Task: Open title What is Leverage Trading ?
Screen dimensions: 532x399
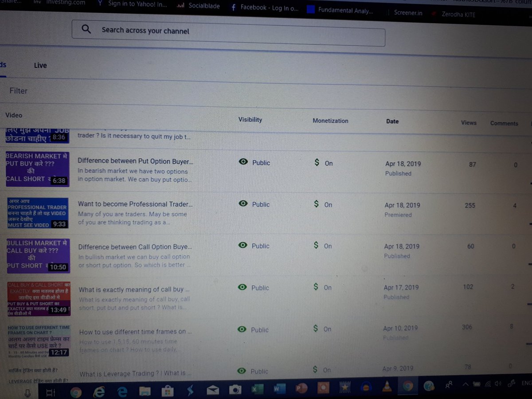Action: 136,373
